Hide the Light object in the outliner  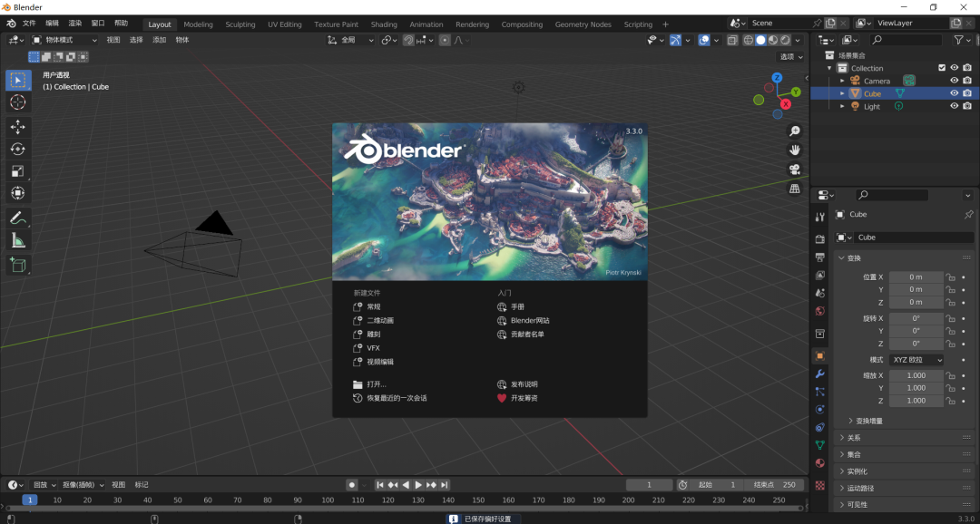coord(954,105)
